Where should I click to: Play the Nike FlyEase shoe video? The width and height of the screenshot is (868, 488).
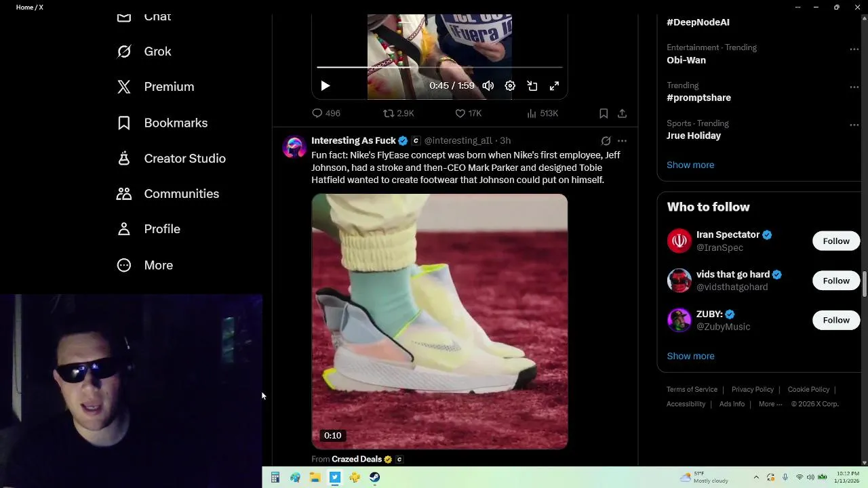pyautogui.click(x=439, y=321)
